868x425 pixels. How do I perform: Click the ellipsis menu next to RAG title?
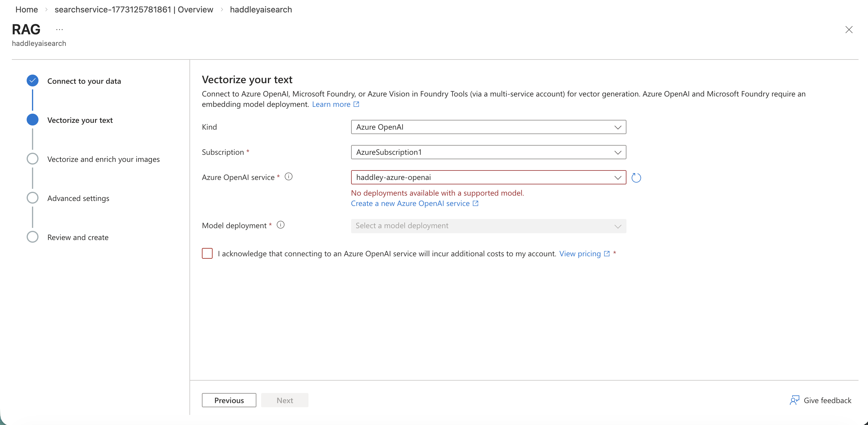tap(59, 29)
